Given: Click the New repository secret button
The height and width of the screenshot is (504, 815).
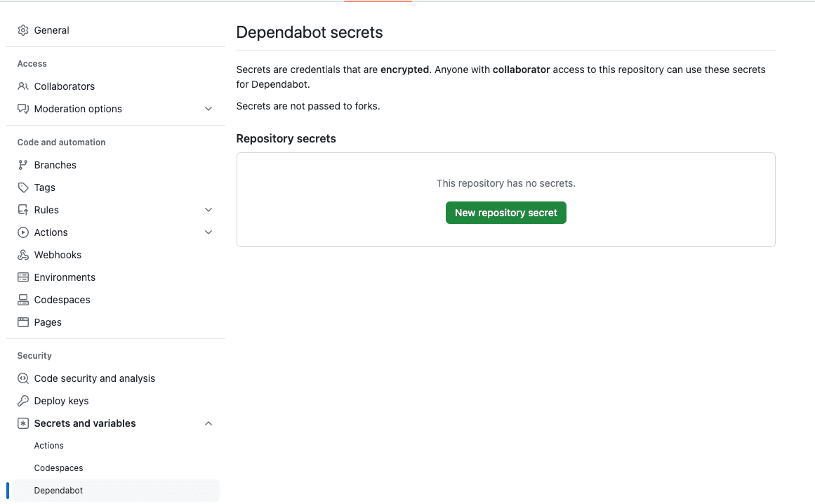Looking at the screenshot, I should point(505,213).
